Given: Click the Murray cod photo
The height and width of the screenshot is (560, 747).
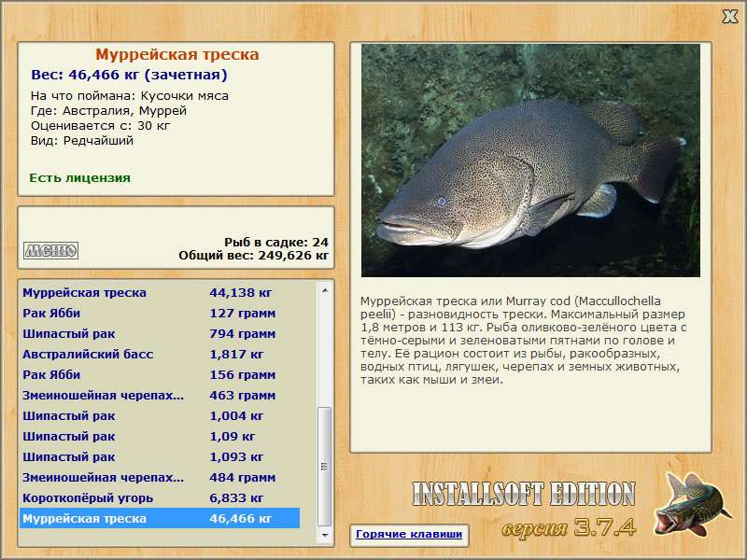Looking at the screenshot, I should point(530,161).
